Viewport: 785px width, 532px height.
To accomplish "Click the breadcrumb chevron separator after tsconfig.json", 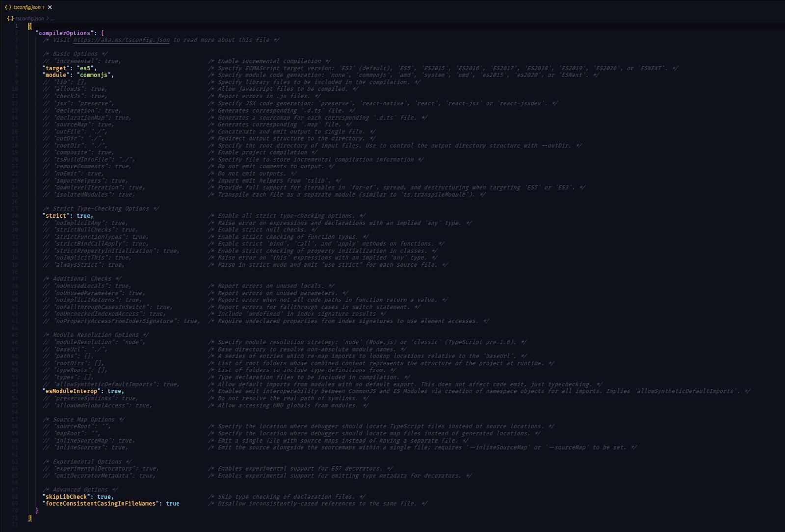I will pos(48,19).
